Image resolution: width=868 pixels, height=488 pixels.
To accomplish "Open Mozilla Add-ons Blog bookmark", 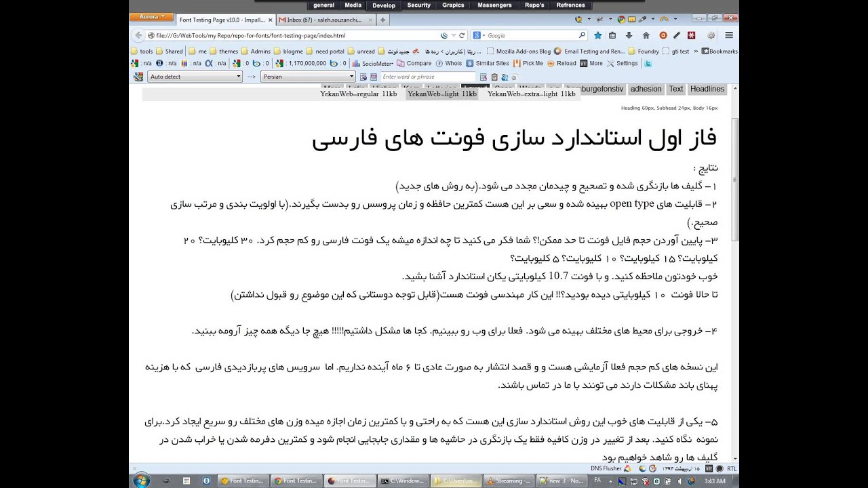I will point(518,52).
